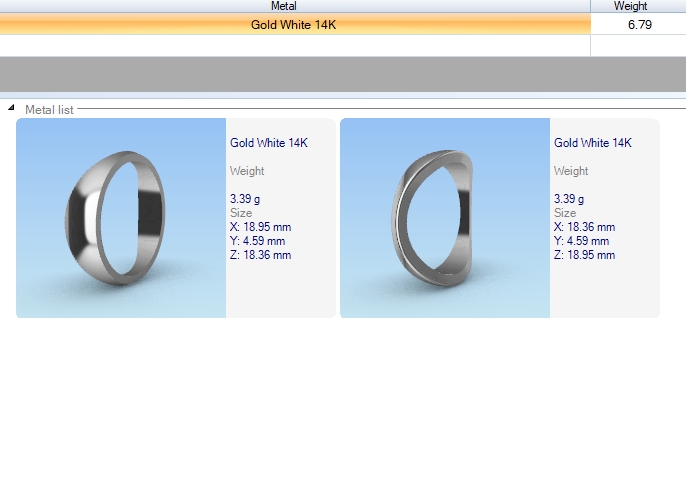Click Gold White 14K title in right card
Screen dimensions: 686x499
tap(593, 143)
